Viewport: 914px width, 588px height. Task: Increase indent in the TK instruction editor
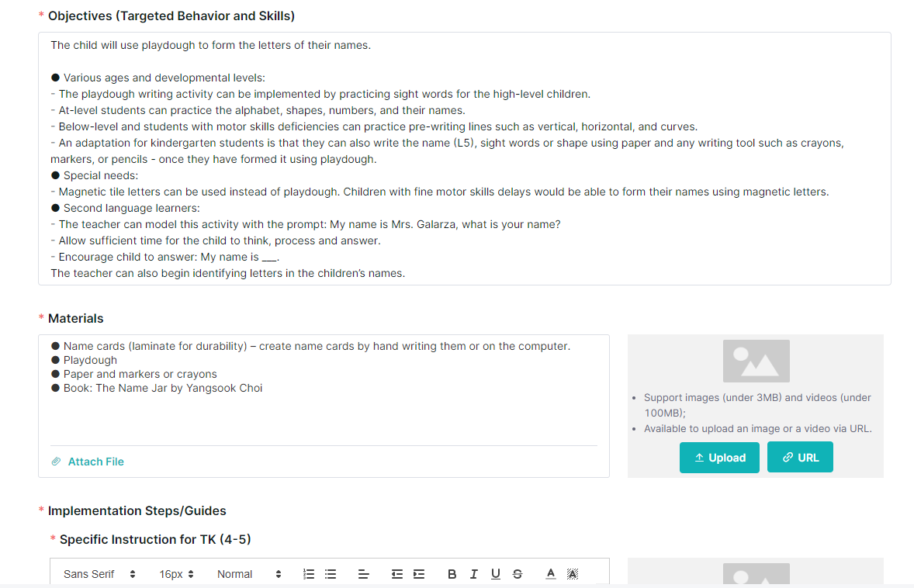[x=419, y=574]
